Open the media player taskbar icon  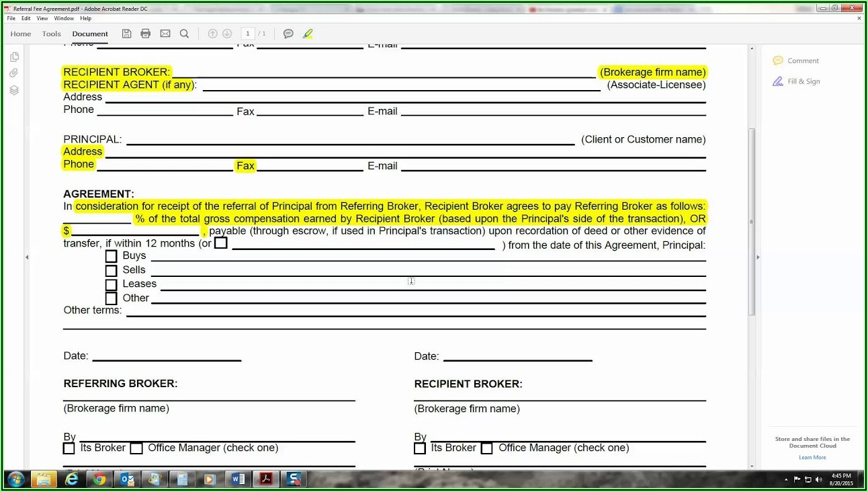210,479
